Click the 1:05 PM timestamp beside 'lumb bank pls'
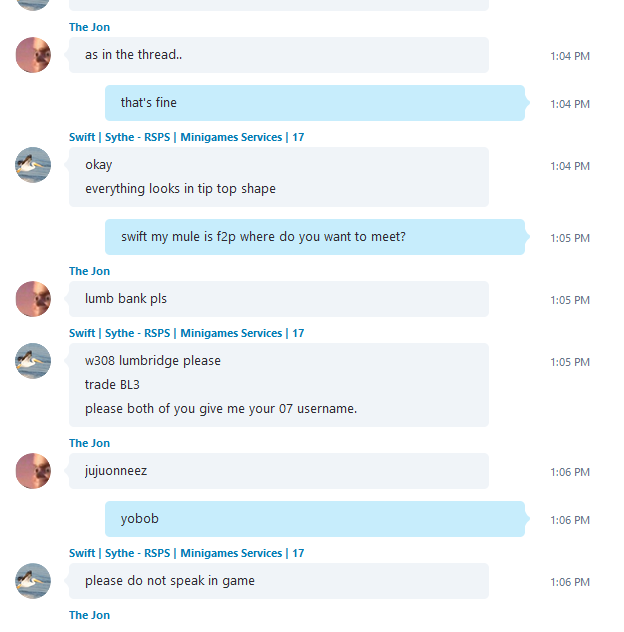 point(570,300)
